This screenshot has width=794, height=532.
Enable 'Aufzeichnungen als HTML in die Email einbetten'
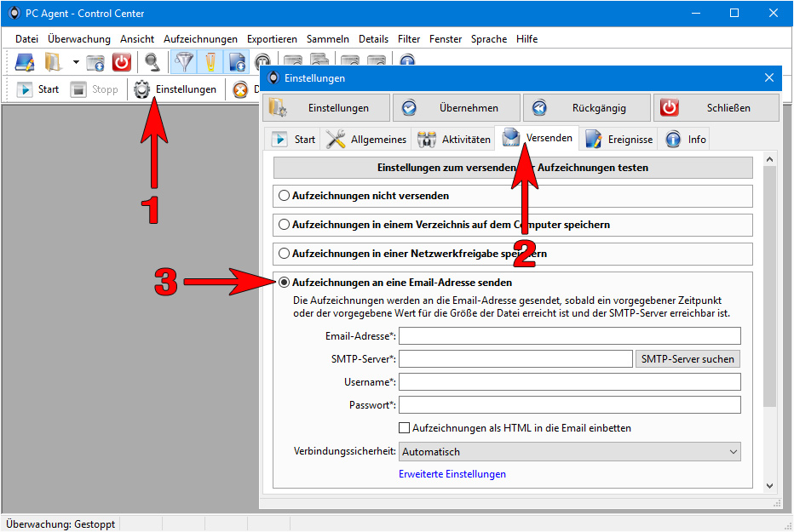[404, 428]
